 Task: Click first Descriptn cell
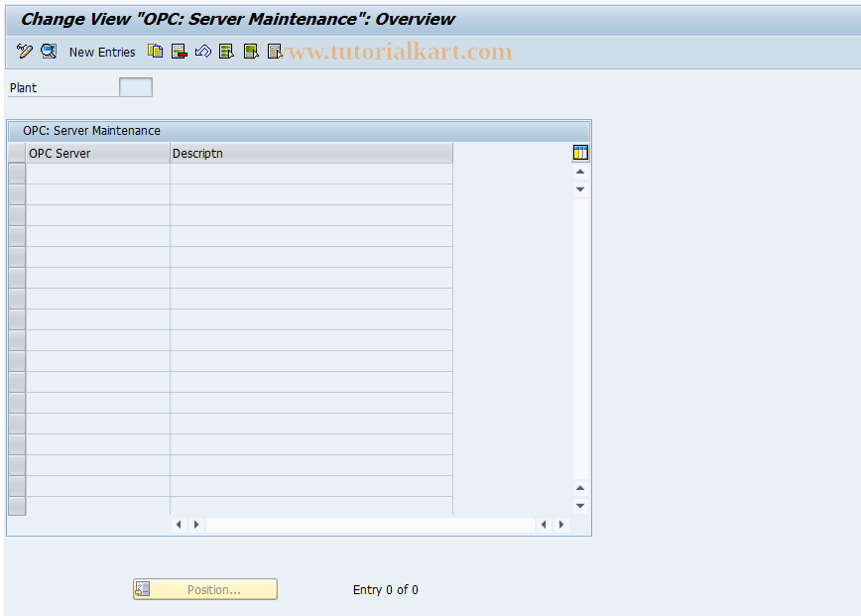(311, 174)
